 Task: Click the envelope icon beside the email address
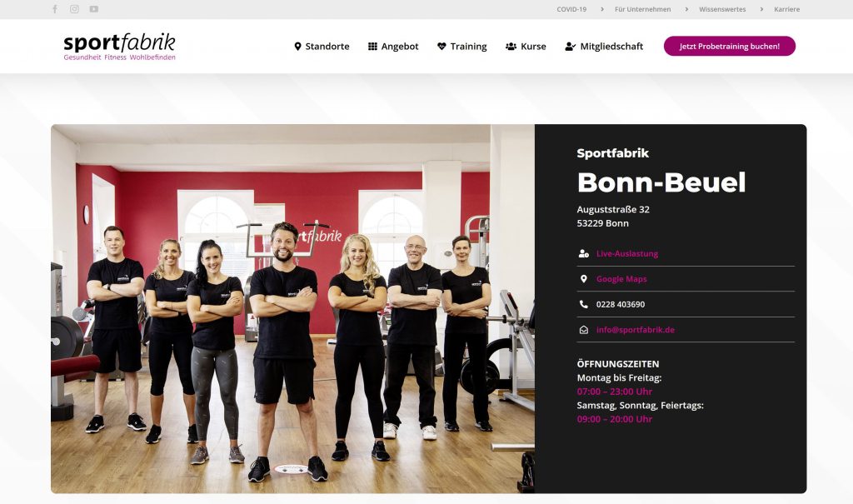[x=584, y=330]
